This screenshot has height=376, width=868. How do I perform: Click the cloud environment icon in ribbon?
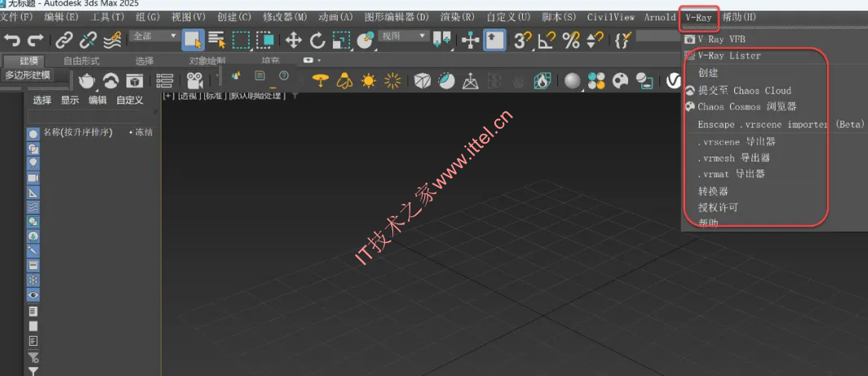coord(111,81)
